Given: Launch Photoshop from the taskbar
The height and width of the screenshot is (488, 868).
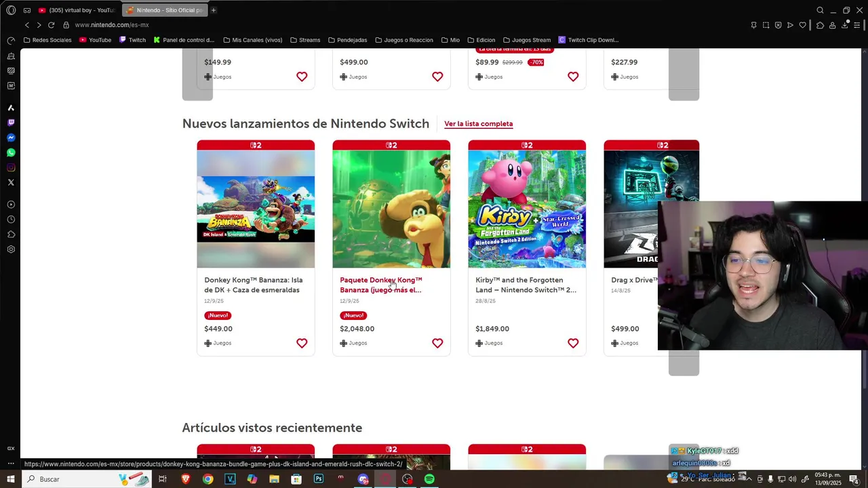Looking at the screenshot, I should coord(319,479).
